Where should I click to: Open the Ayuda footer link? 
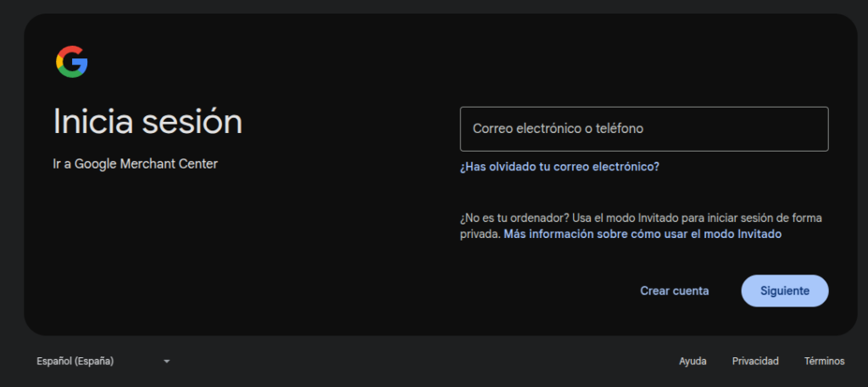(x=693, y=362)
